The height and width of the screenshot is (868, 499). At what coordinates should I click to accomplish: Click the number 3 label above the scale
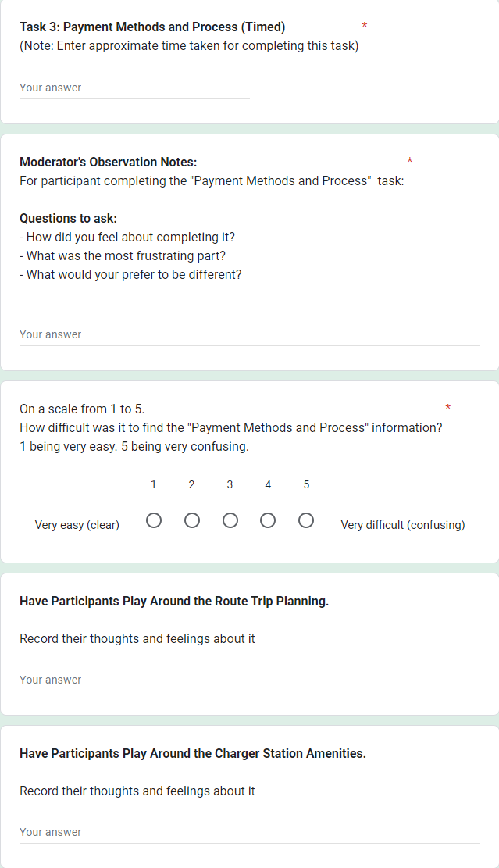pyautogui.click(x=230, y=485)
